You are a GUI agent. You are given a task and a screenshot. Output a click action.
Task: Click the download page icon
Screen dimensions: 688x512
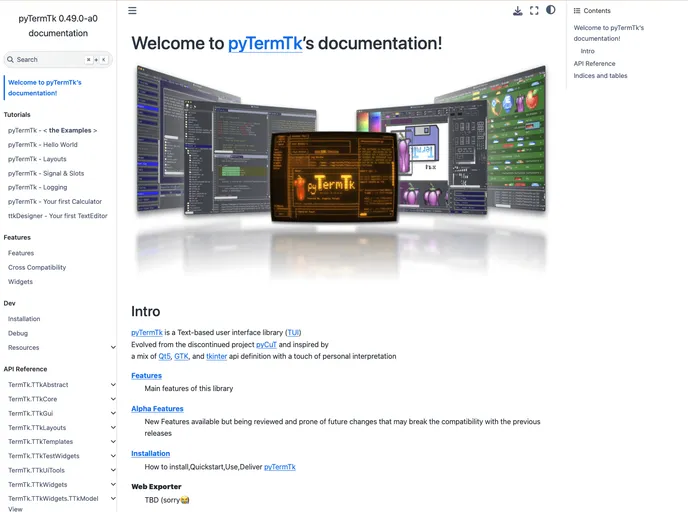click(517, 11)
